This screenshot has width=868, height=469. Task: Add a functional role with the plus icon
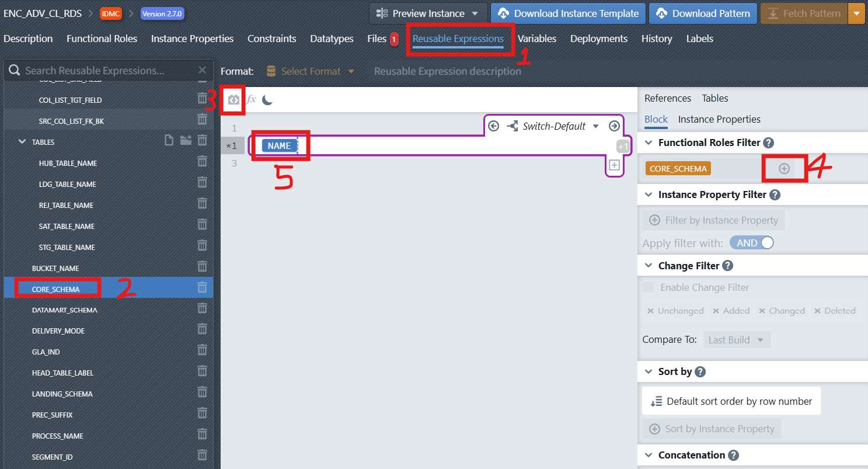tap(784, 168)
